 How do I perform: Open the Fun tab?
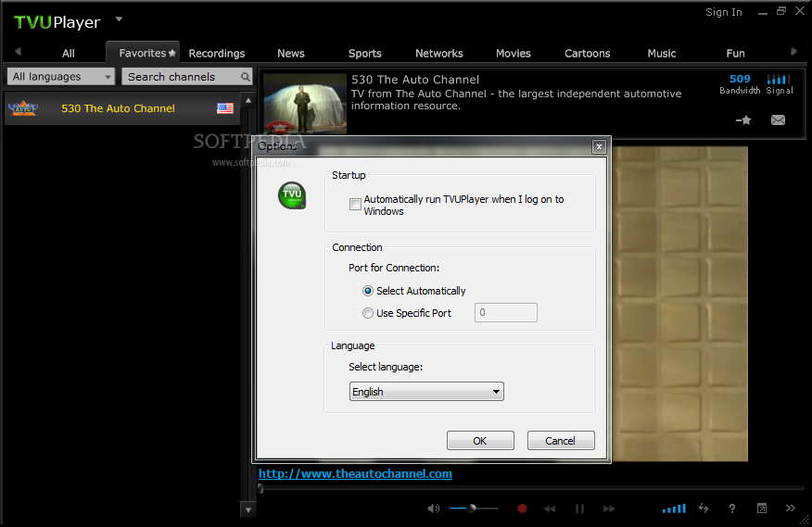pos(735,54)
